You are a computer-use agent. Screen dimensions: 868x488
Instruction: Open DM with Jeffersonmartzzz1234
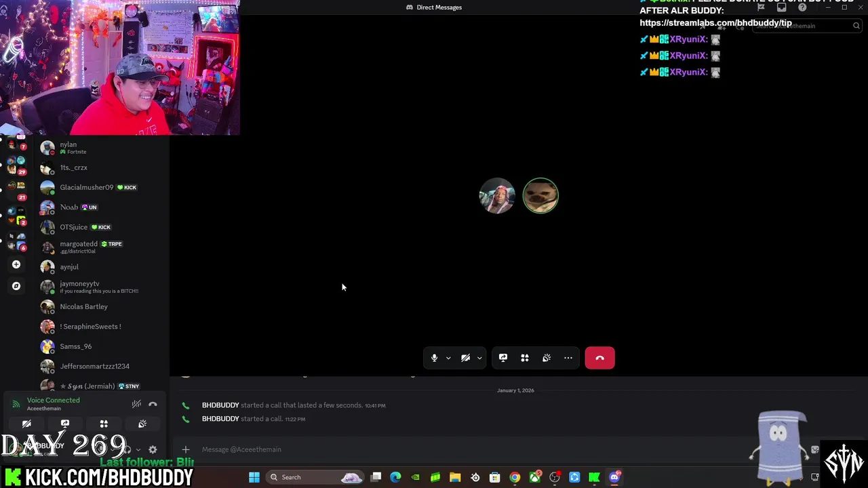pyautogui.click(x=102, y=366)
